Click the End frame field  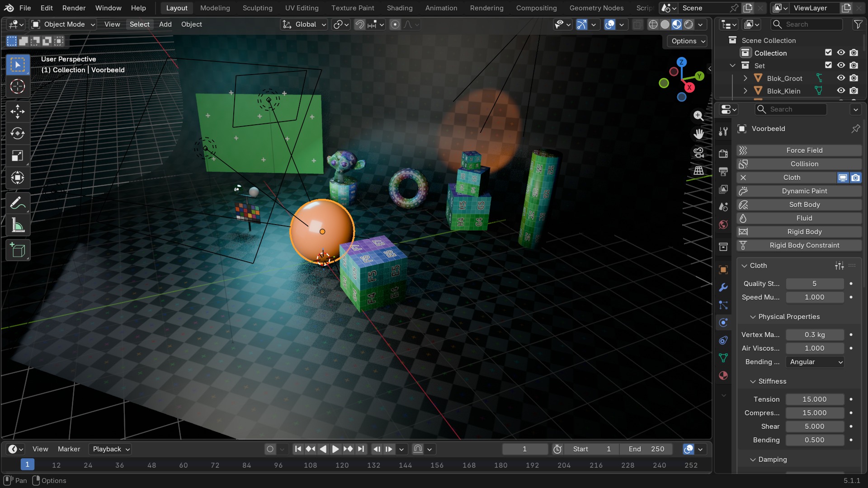coord(646,449)
